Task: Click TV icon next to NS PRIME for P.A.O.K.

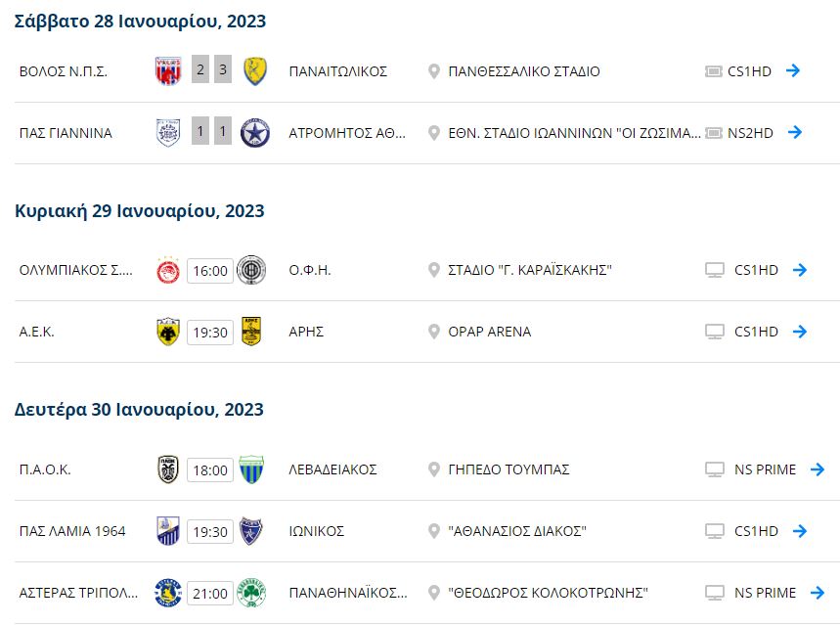Action: 715,469
